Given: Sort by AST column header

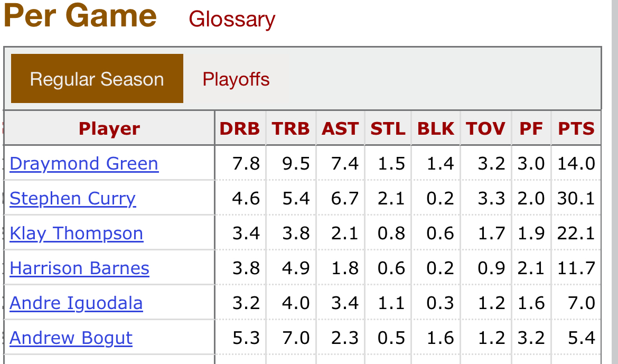Looking at the screenshot, I should 340,128.
